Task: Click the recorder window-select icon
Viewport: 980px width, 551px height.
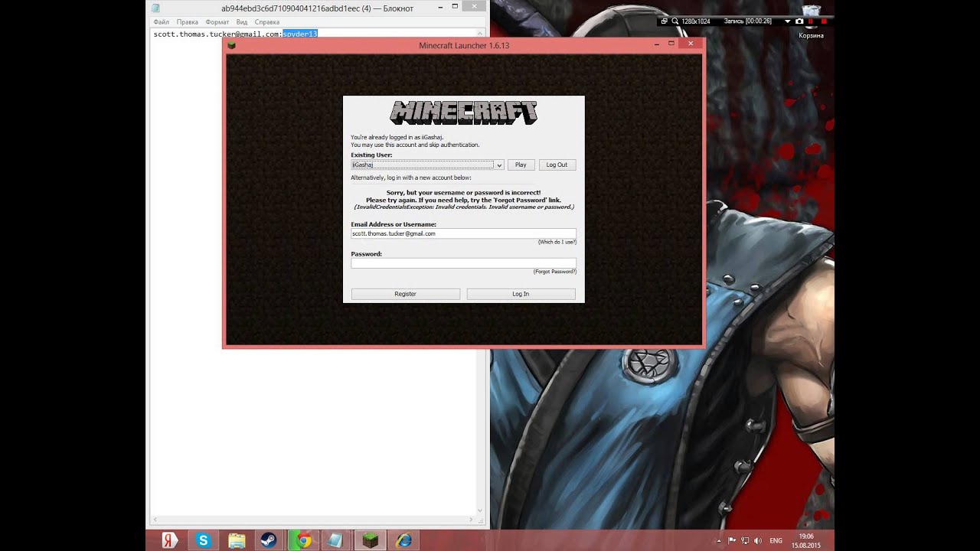Action: click(664, 21)
